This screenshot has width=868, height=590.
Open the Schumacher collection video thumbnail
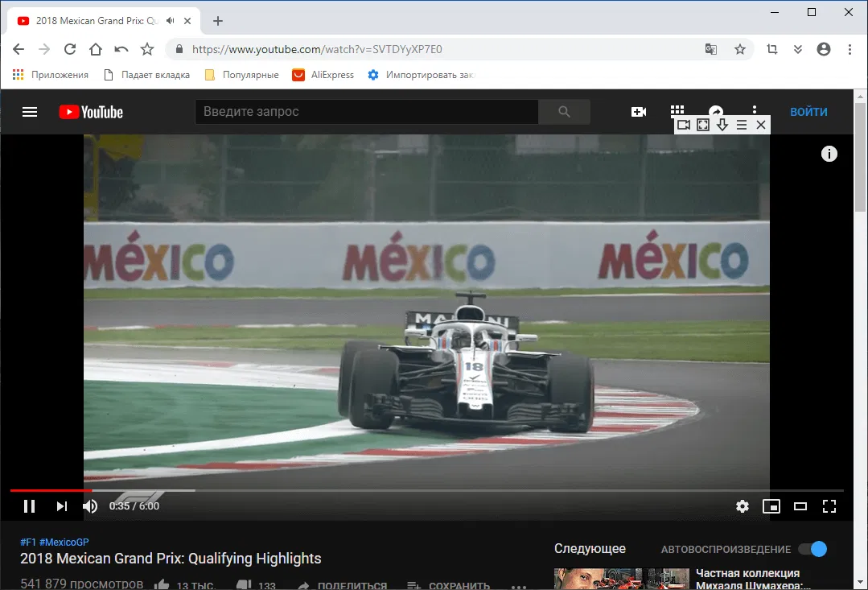(x=622, y=579)
